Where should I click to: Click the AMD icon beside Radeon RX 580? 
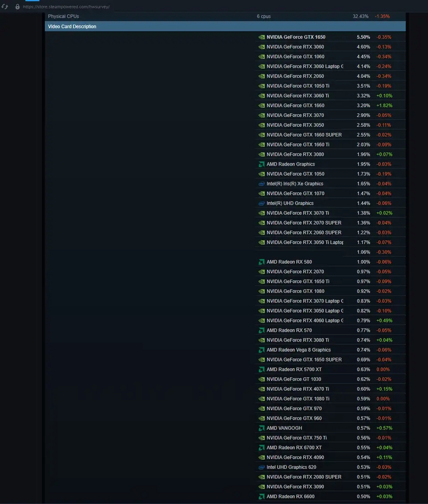click(x=262, y=261)
